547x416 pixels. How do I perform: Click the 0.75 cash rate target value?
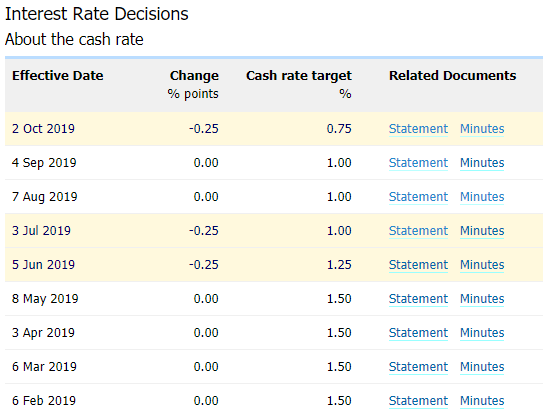point(339,129)
